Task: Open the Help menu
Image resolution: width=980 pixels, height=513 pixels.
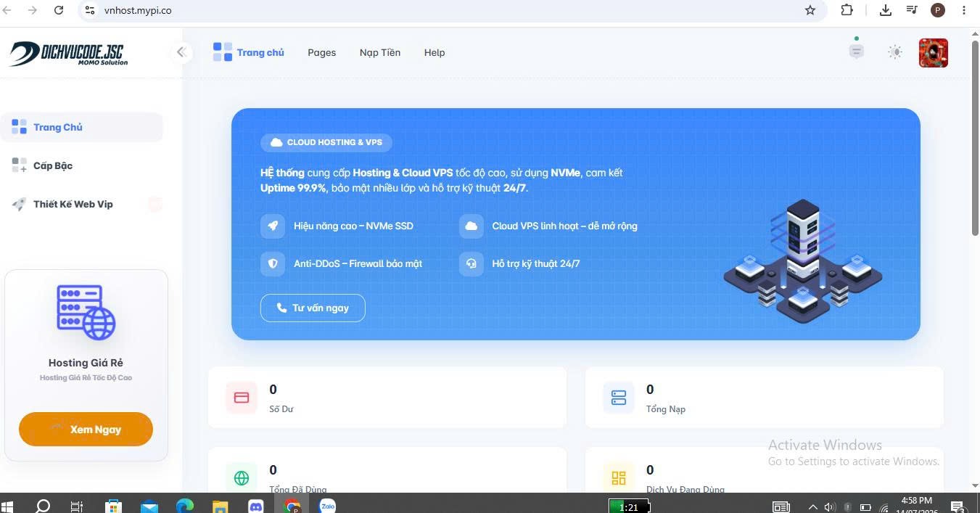Action: tap(435, 52)
